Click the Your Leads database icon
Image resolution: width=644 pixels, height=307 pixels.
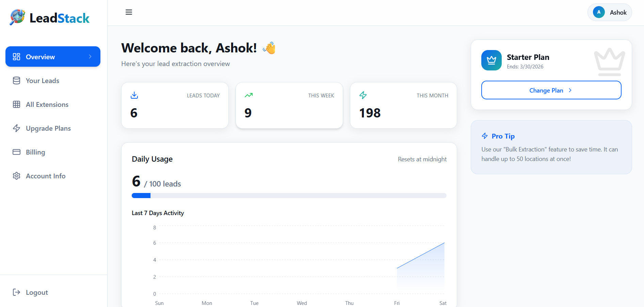tap(16, 80)
